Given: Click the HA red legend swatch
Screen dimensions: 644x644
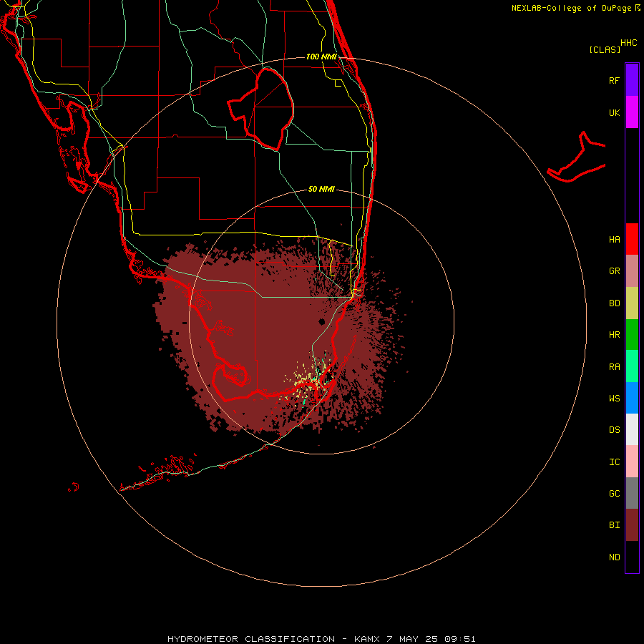Looking at the screenshot, I should click(x=632, y=239).
